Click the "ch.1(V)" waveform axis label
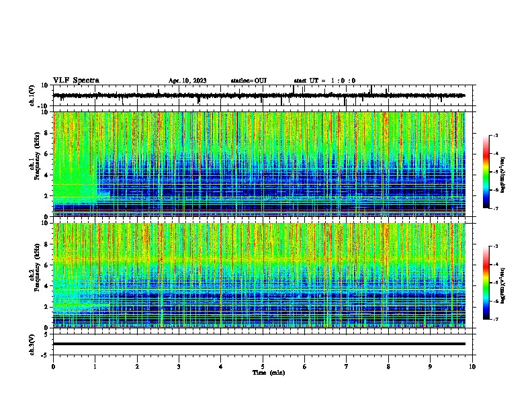This screenshot has height=411, width=532. click(32, 95)
